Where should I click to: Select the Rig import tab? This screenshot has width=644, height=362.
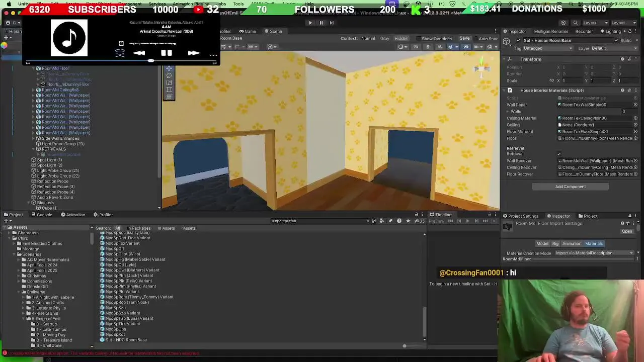[555, 244]
